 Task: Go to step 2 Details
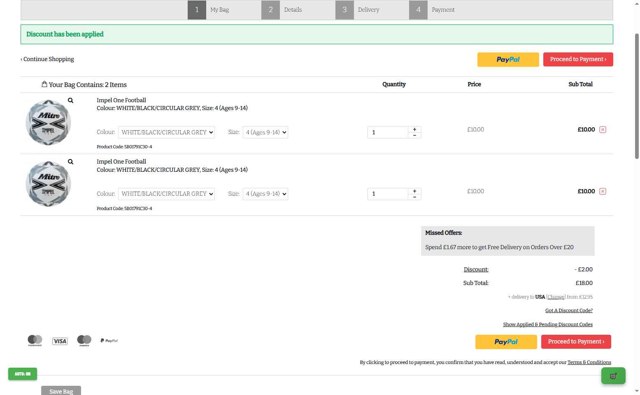282,10
